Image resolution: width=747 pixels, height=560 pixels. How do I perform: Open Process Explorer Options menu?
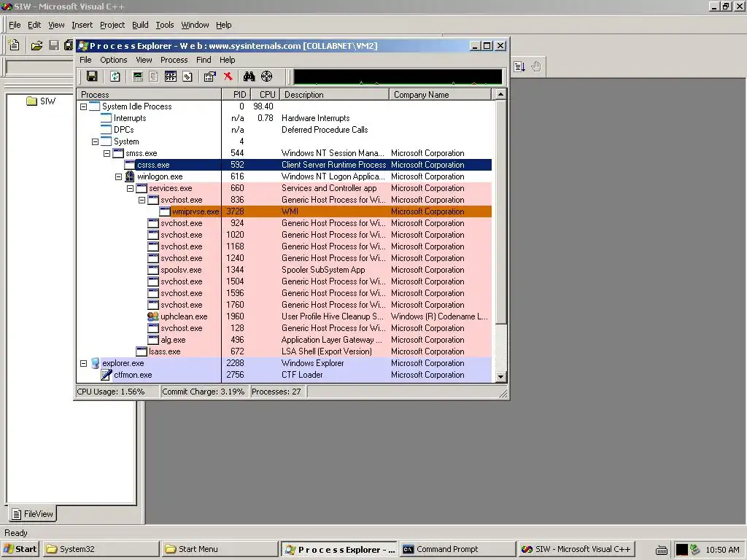113,60
